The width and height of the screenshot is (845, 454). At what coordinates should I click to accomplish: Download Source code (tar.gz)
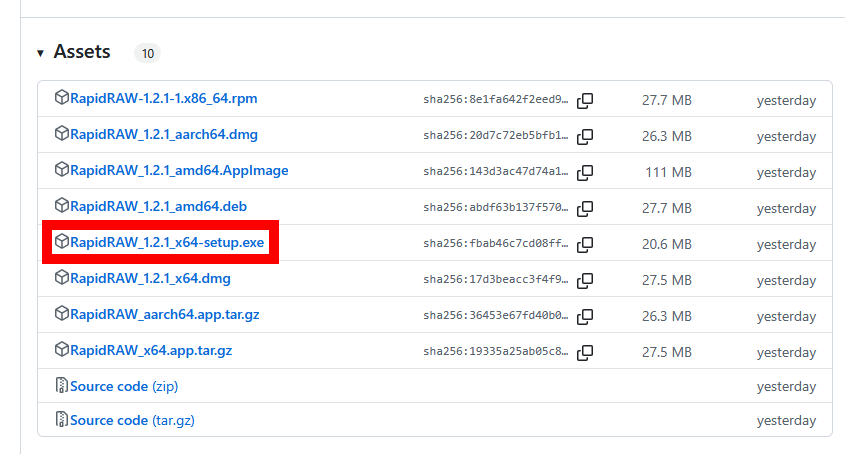133,421
